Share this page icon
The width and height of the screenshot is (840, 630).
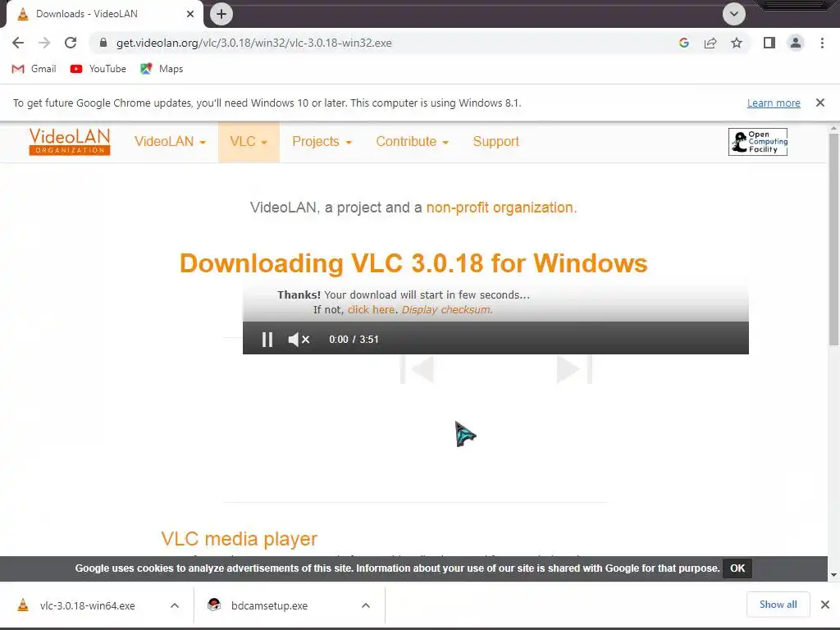(x=710, y=43)
